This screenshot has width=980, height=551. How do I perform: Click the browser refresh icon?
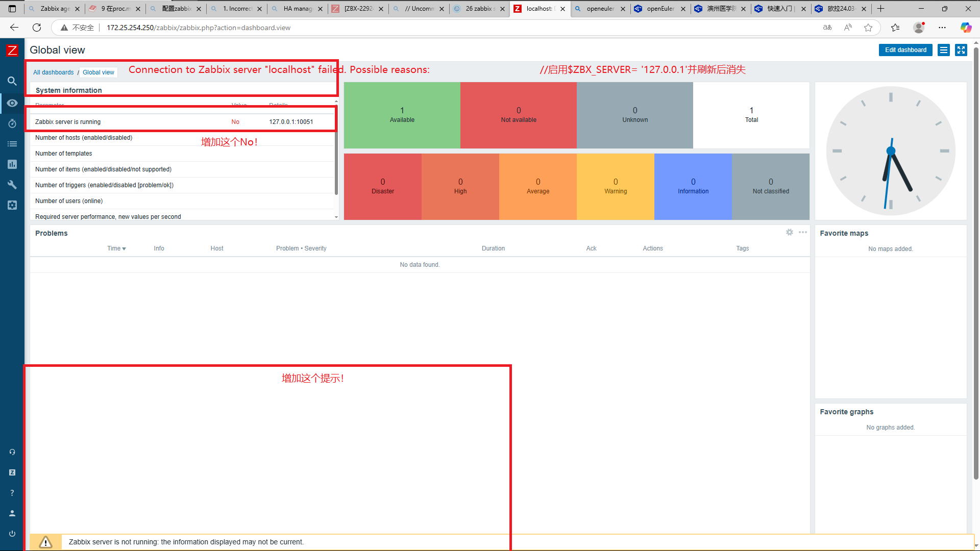tap(37, 28)
